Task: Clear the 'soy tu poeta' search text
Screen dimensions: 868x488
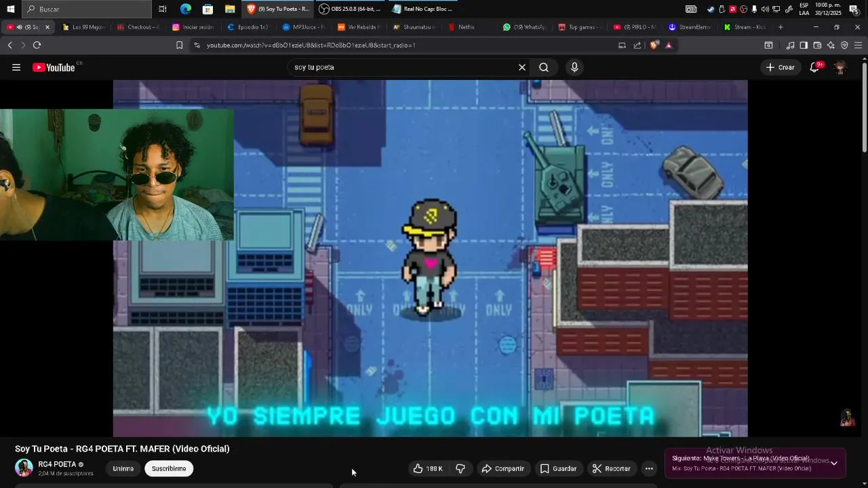Action: coord(522,67)
